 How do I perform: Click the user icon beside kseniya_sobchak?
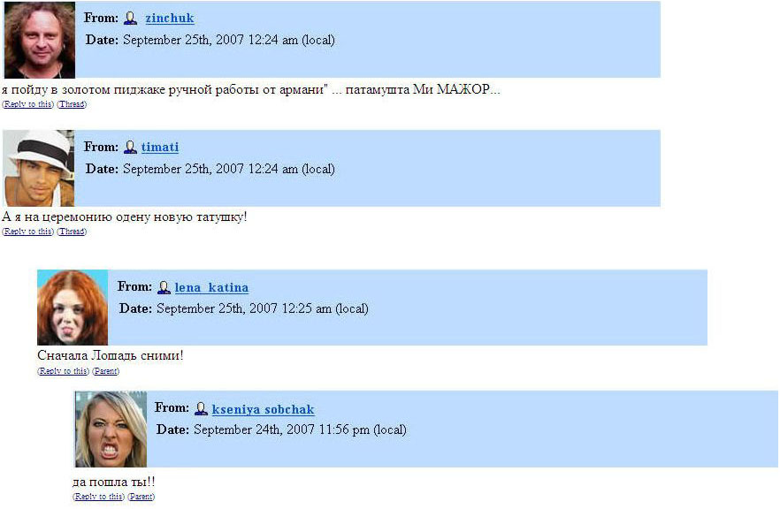201,409
